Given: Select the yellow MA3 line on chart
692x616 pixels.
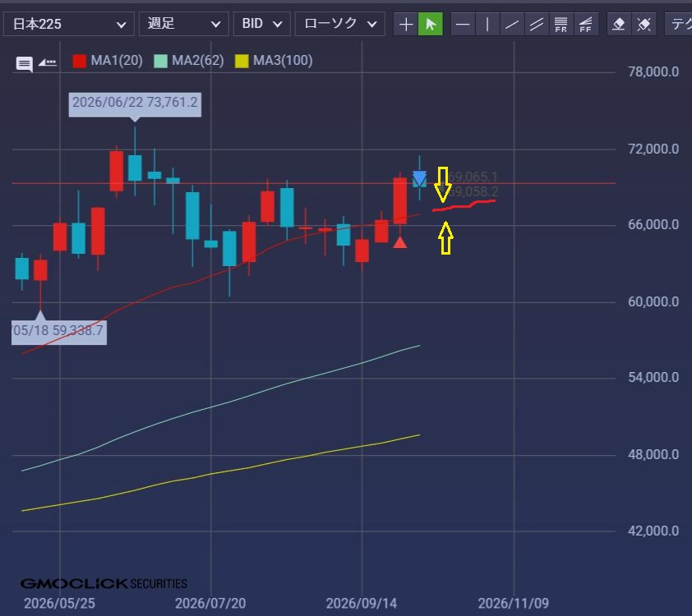Looking at the screenshot, I should point(220,471).
